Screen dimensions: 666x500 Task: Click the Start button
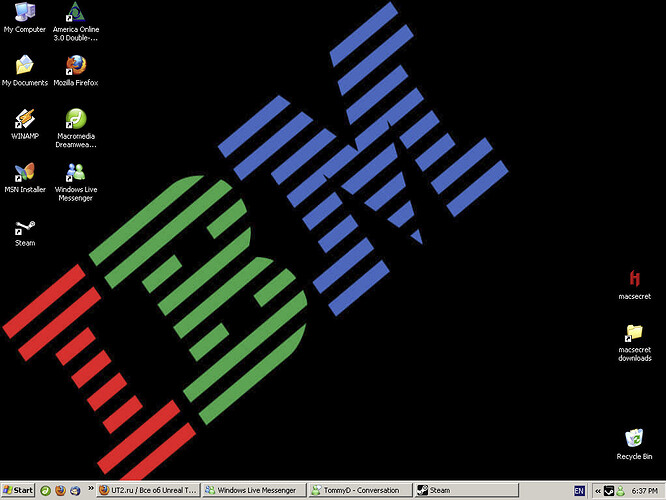pyautogui.click(x=18, y=491)
